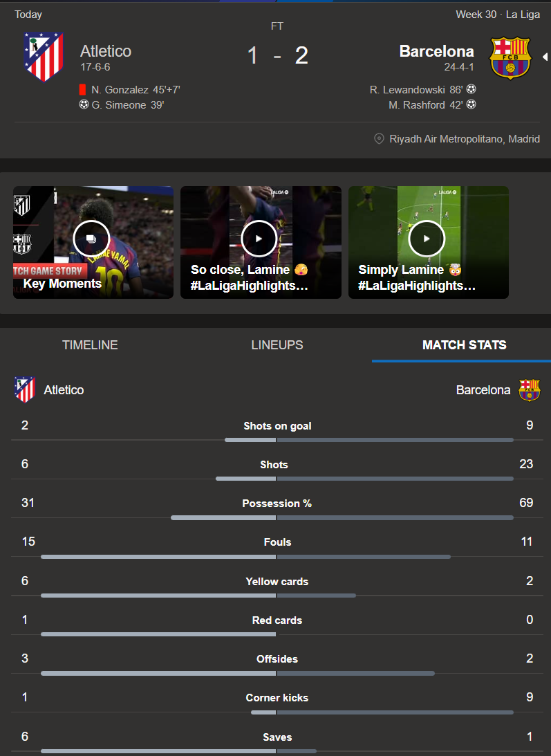Expand arrow to the right of Barcelona crest
The width and height of the screenshot is (551, 756).
545,57
